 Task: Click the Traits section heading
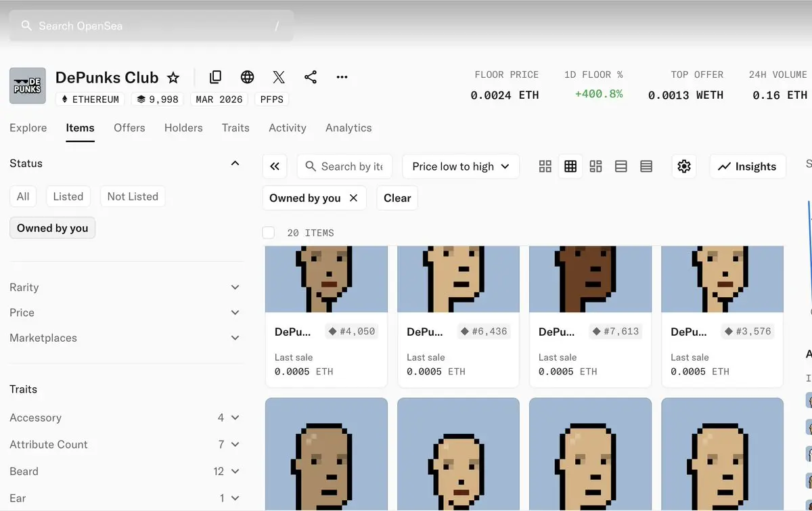pyautogui.click(x=24, y=389)
